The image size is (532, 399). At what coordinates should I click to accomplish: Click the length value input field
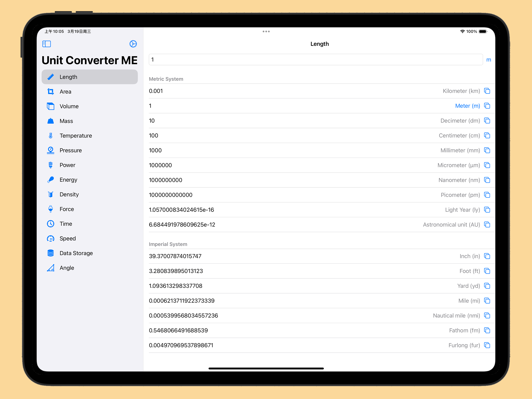tap(315, 60)
